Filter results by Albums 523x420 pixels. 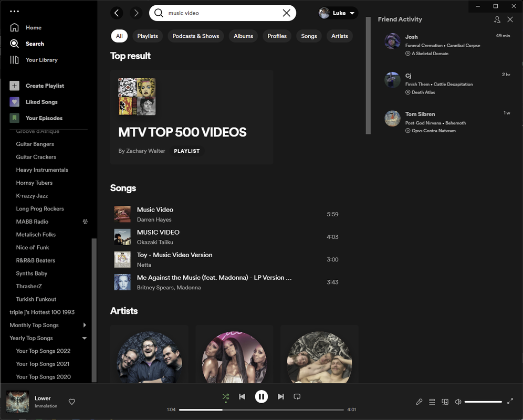[243, 36]
